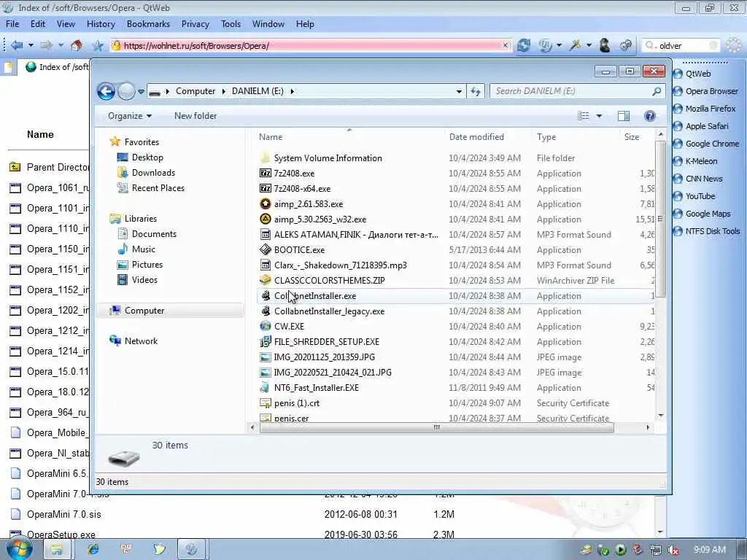This screenshot has width=747, height=560.
Task: Open QtWeb back history dropdown arrow
Action: 31,45
